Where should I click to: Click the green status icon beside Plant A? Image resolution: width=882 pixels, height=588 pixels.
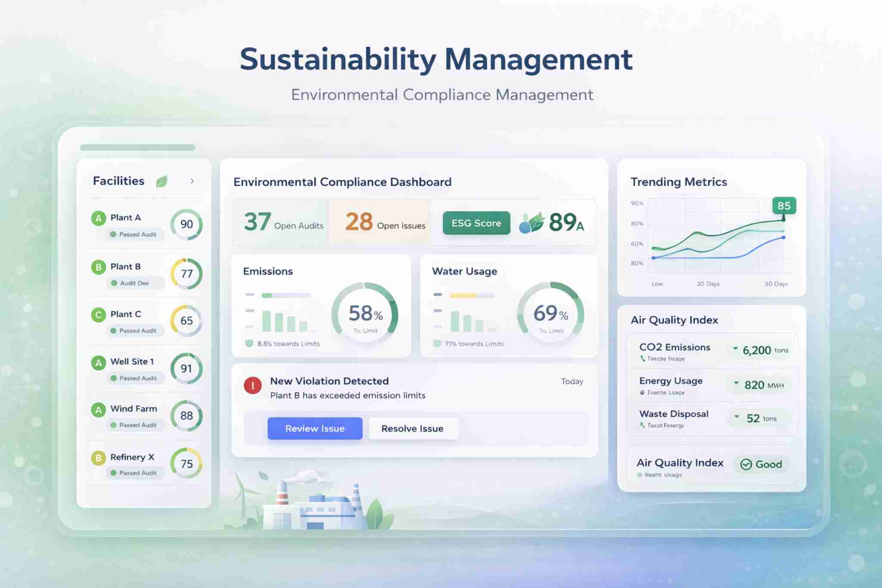pos(99,218)
